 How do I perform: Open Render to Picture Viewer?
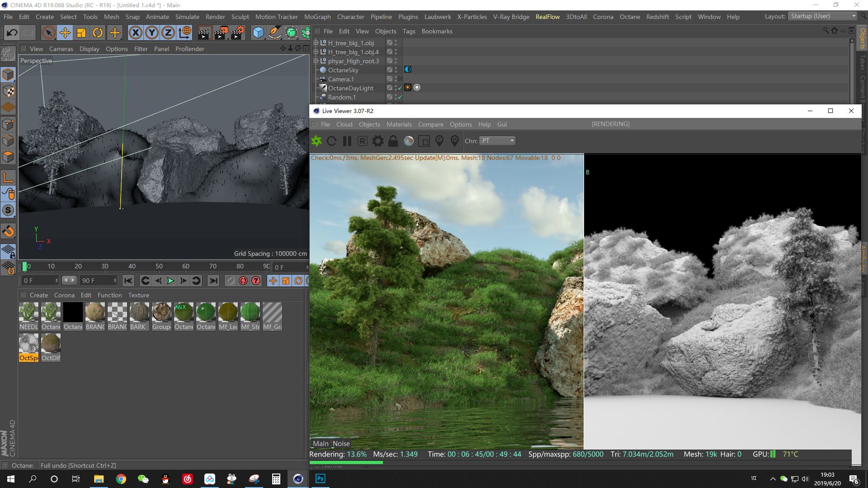[x=221, y=33]
